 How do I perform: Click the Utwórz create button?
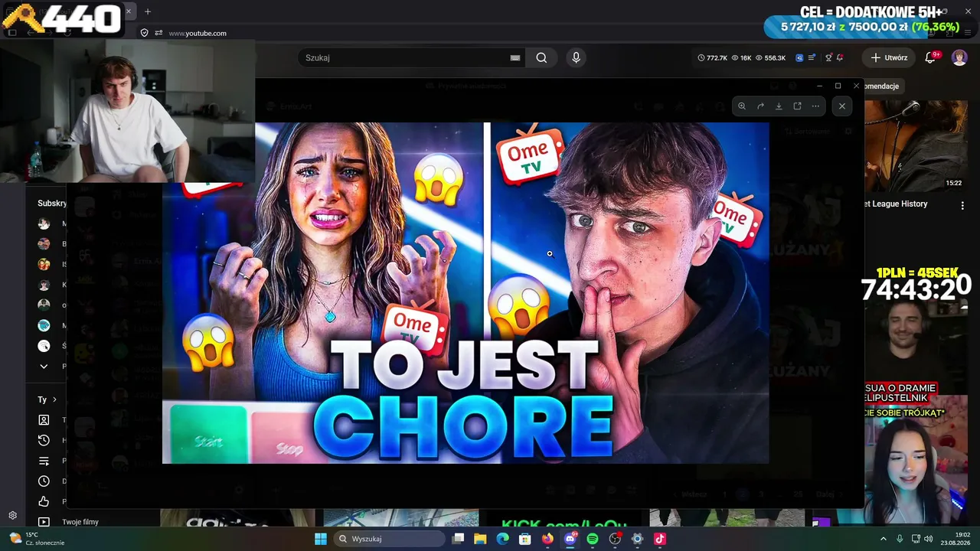click(889, 57)
